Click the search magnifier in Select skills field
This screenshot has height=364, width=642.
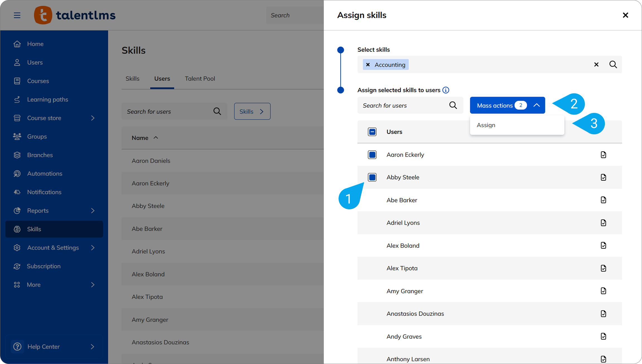tap(613, 65)
